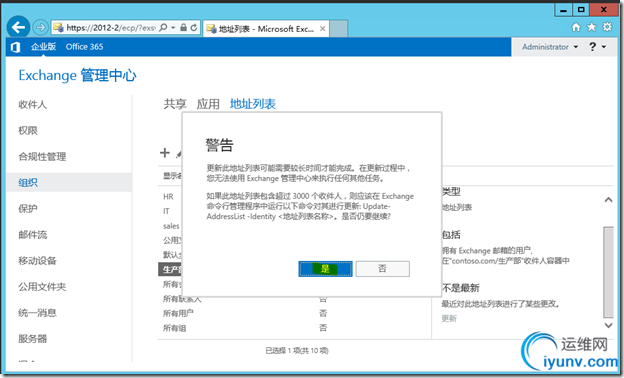Go to browser home icon
This screenshot has height=378, width=624.
tap(576, 27)
